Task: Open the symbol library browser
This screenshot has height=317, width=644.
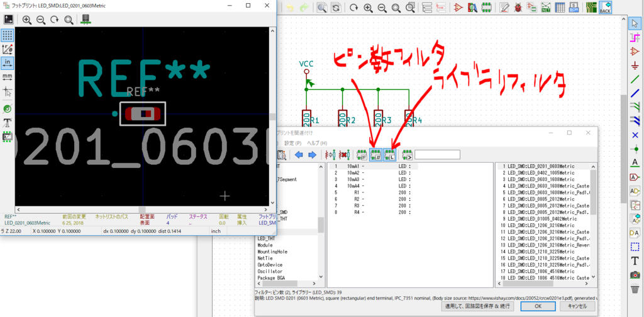Action: [x=472, y=8]
